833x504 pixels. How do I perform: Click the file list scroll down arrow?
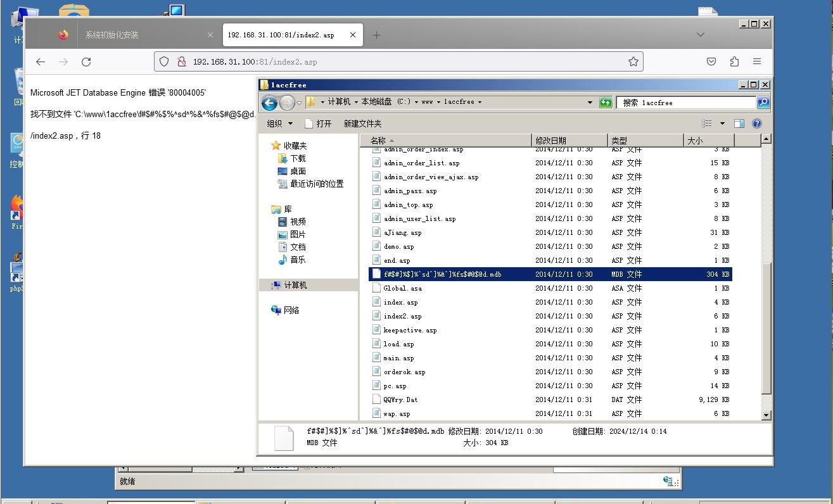[766, 415]
